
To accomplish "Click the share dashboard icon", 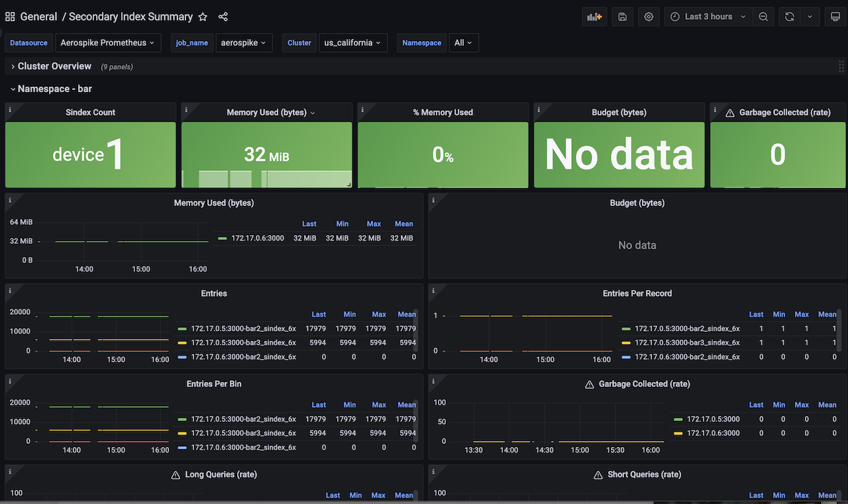I will (x=223, y=17).
